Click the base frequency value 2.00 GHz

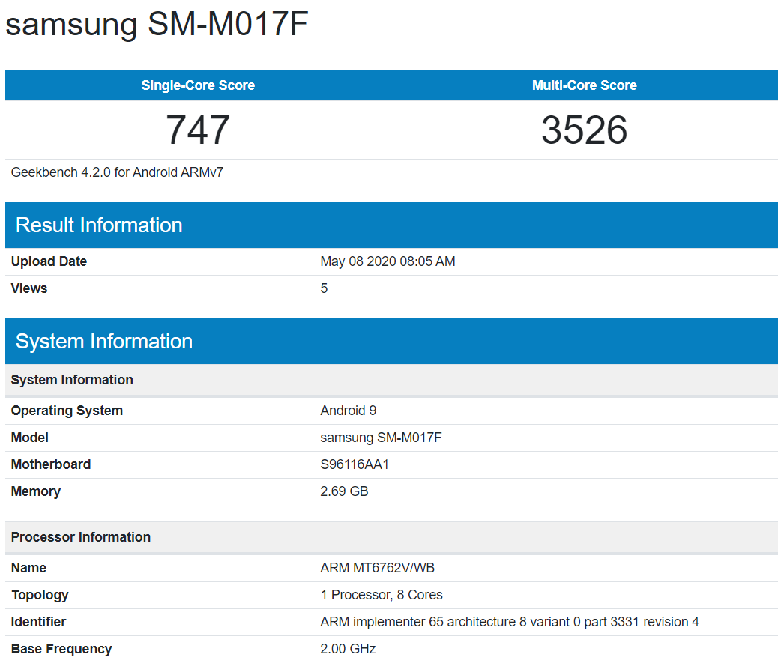click(x=348, y=649)
